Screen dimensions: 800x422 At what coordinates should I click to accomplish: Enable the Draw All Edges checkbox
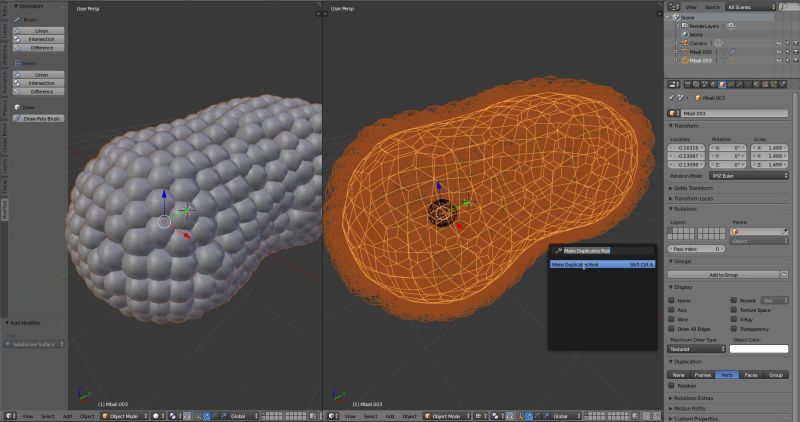(671, 329)
